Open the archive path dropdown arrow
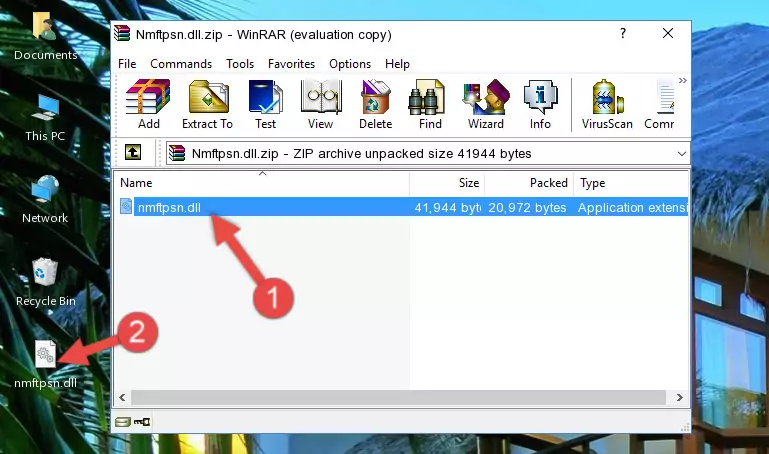Screen dimensions: 769x454 coord(682,153)
